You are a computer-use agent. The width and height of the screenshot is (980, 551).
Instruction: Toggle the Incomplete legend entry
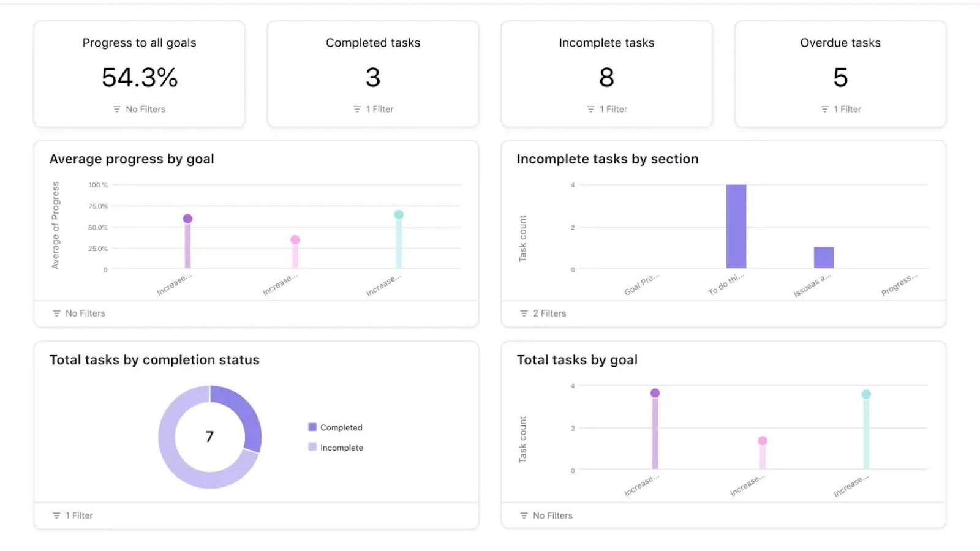tap(336, 448)
